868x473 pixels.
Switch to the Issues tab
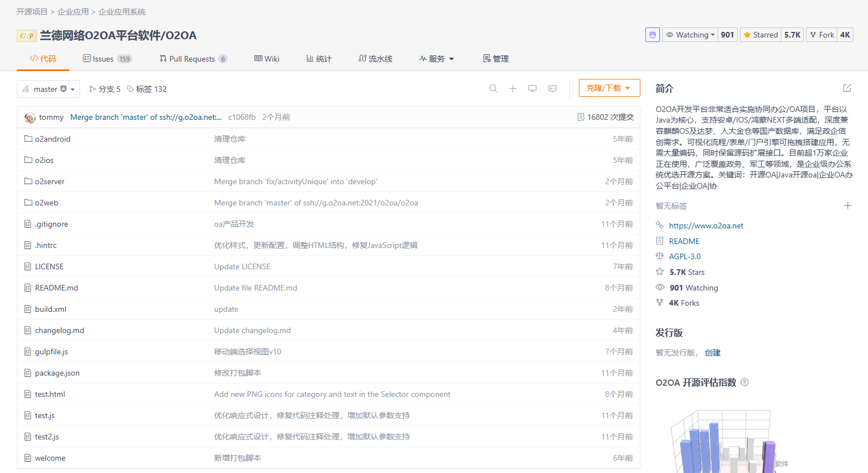103,59
